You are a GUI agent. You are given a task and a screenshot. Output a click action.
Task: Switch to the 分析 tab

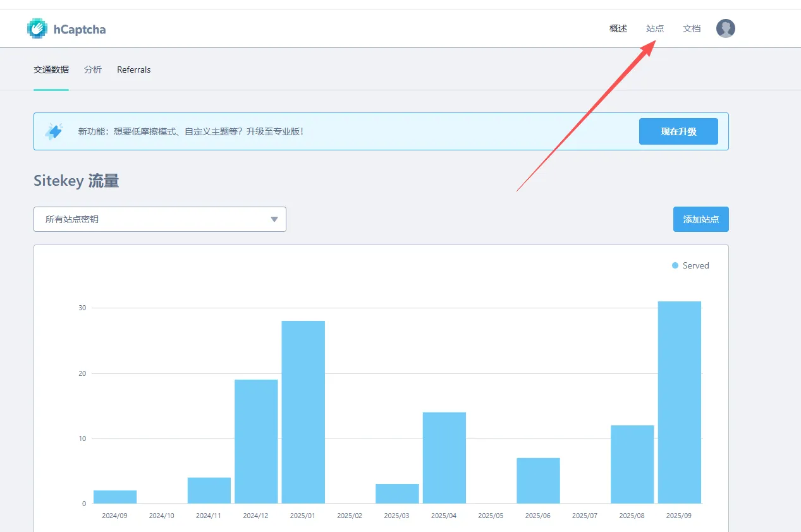click(93, 70)
